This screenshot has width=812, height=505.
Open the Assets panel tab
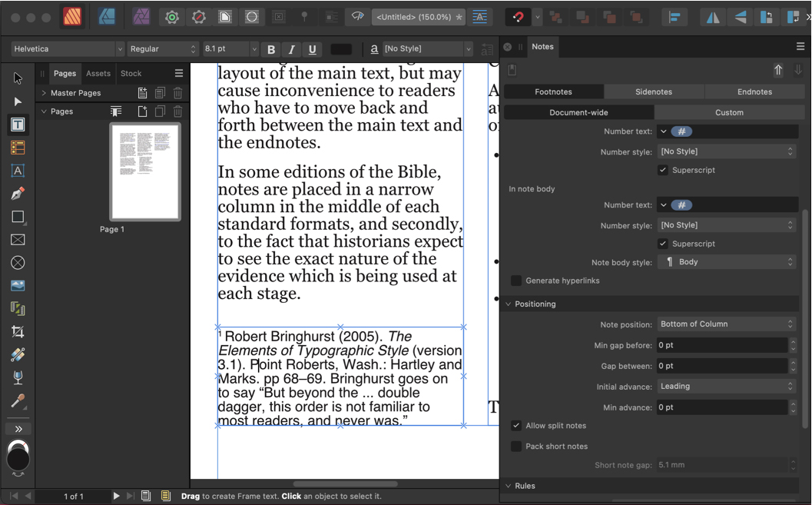(x=98, y=74)
